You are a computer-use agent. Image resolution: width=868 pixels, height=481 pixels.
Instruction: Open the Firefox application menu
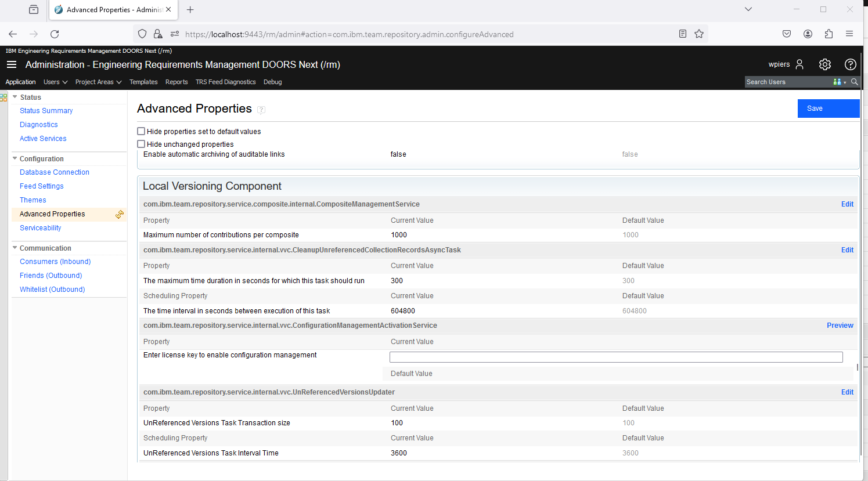pyautogui.click(x=849, y=34)
